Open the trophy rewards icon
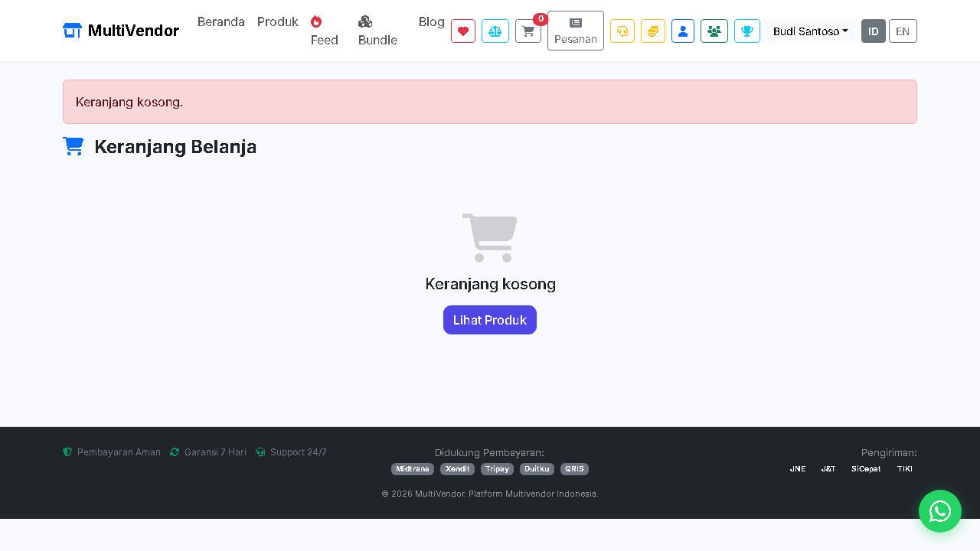The width and height of the screenshot is (980, 551). point(747,31)
